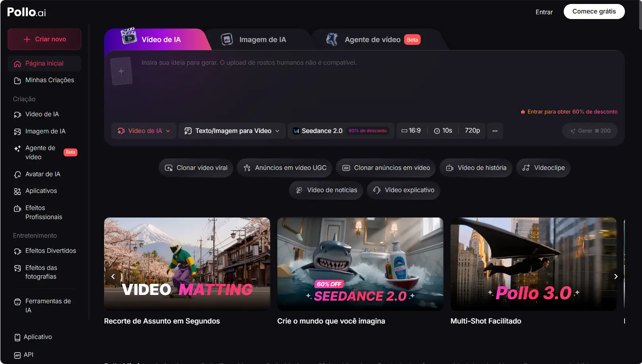The height and width of the screenshot is (364, 642).
Task: Expand Texto/Imagem para Vídeo dropdown
Action: pos(232,131)
